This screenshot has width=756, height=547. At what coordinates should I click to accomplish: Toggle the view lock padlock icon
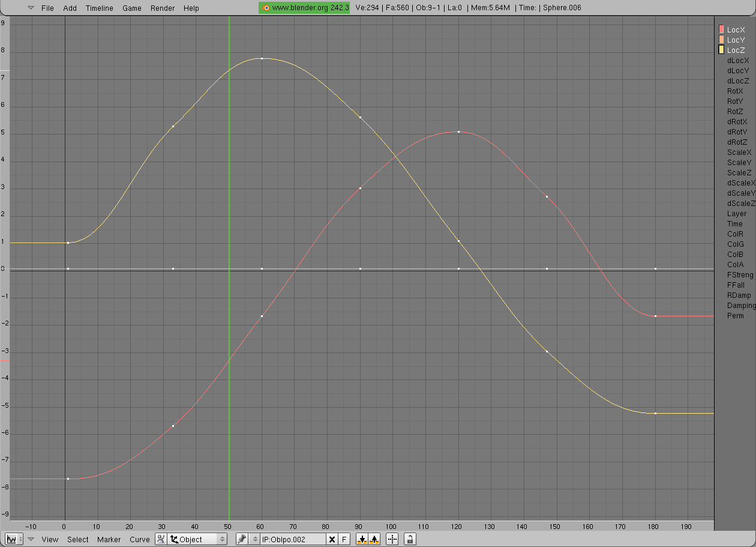coord(410,539)
